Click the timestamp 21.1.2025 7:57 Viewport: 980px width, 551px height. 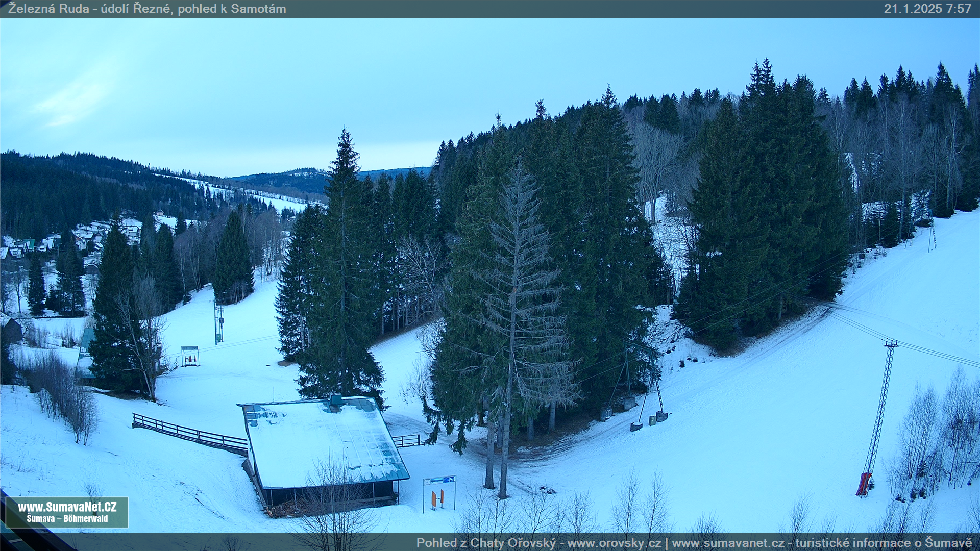coord(927,9)
